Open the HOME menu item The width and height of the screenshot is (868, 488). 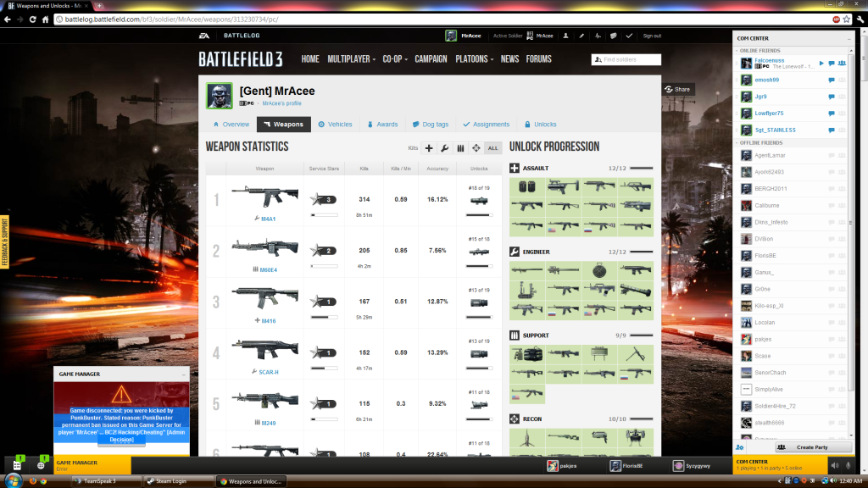click(310, 59)
